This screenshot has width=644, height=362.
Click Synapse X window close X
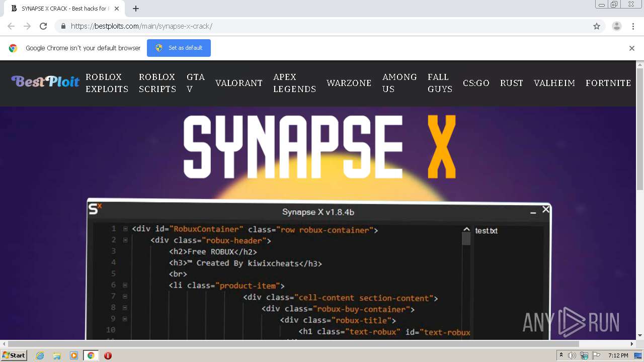coord(546,209)
